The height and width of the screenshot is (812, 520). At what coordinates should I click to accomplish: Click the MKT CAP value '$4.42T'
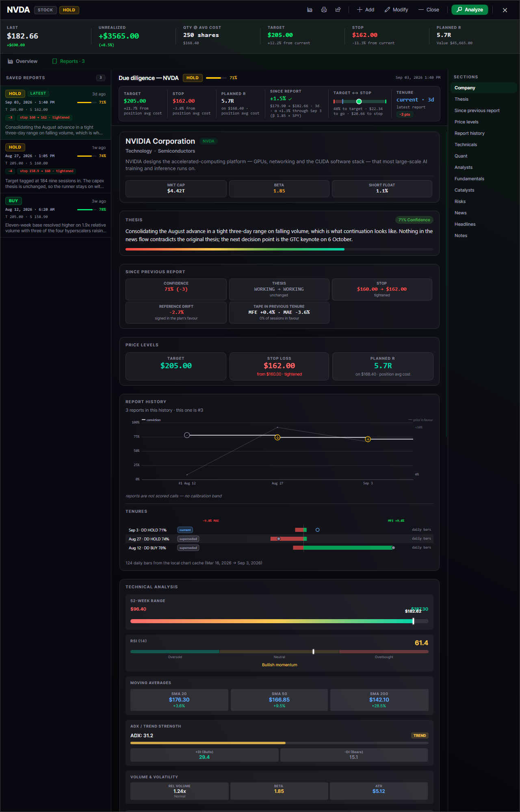[x=176, y=191]
